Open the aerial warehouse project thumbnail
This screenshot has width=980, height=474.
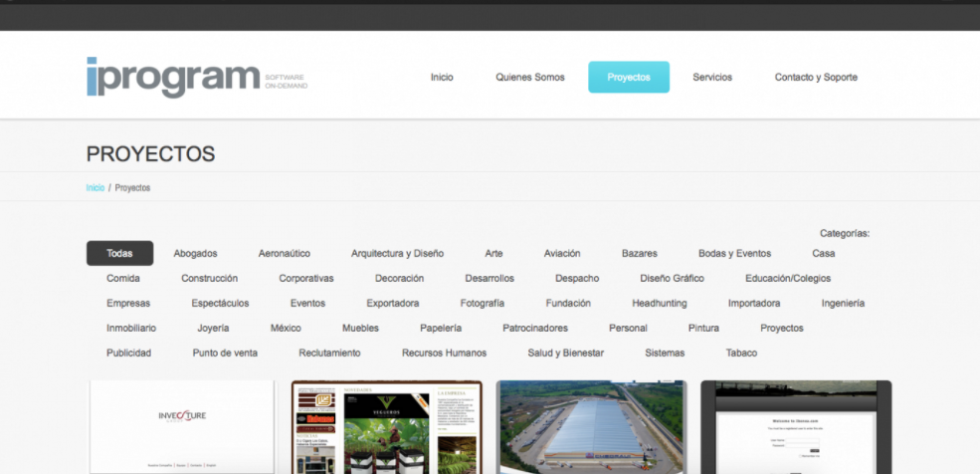pyautogui.click(x=591, y=426)
